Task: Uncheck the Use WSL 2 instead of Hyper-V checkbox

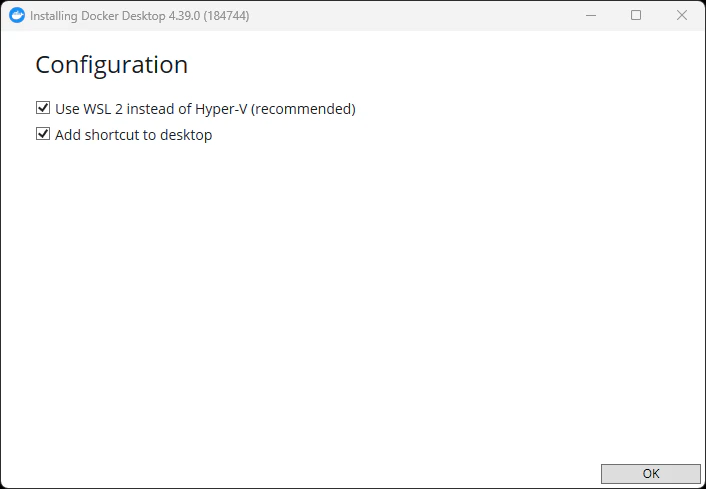Action: pyautogui.click(x=43, y=108)
